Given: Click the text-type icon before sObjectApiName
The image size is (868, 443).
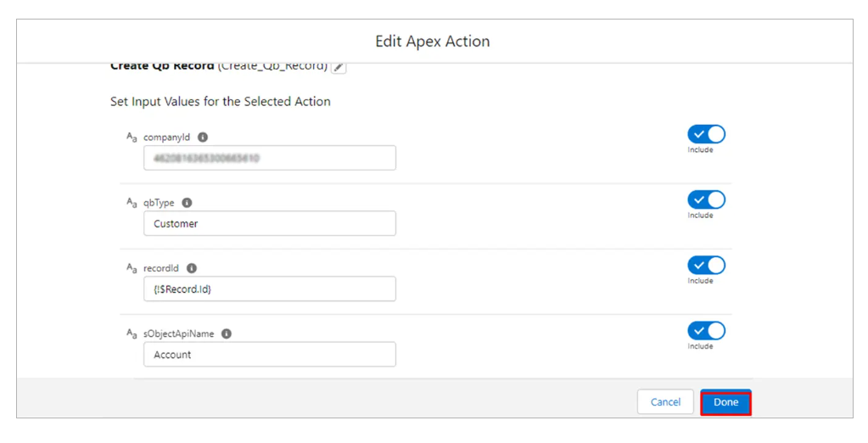Looking at the screenshot, I should (132, 334).
